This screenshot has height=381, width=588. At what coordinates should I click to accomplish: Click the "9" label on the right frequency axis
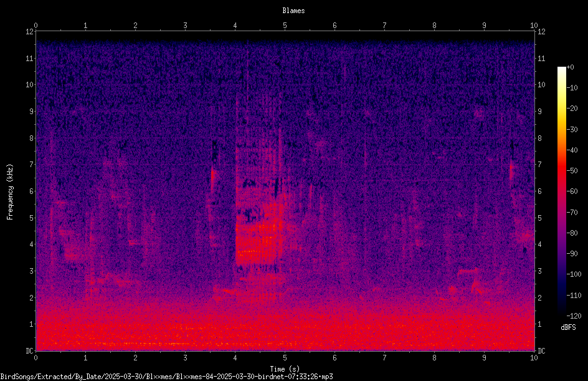(x=539, y=112)
